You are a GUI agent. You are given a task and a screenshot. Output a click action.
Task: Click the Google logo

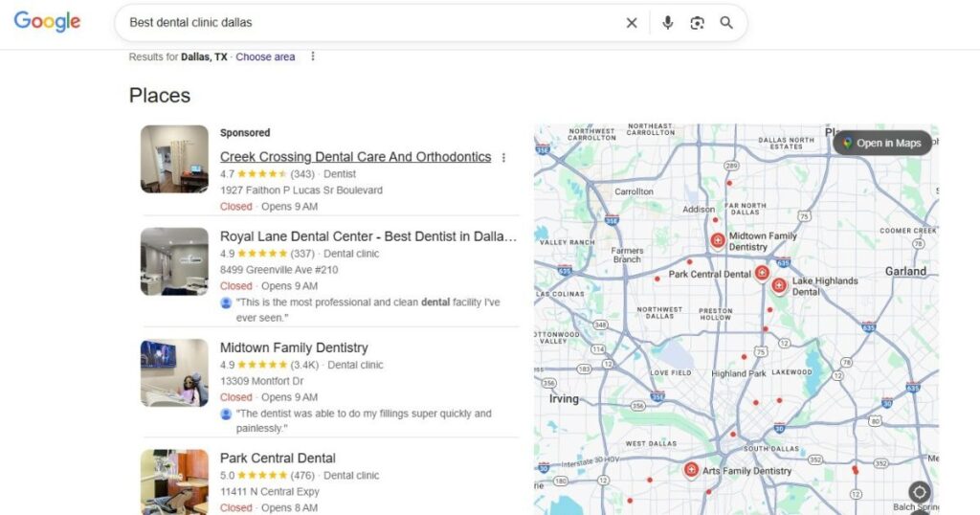click(x=47, y=22)
